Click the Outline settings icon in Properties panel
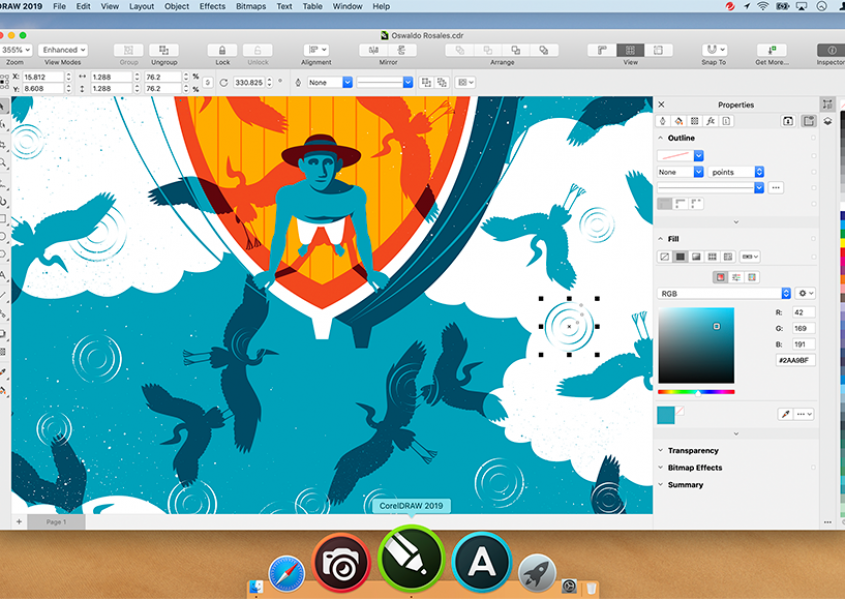This screenshot has height=600, width=845. [662, 120]
